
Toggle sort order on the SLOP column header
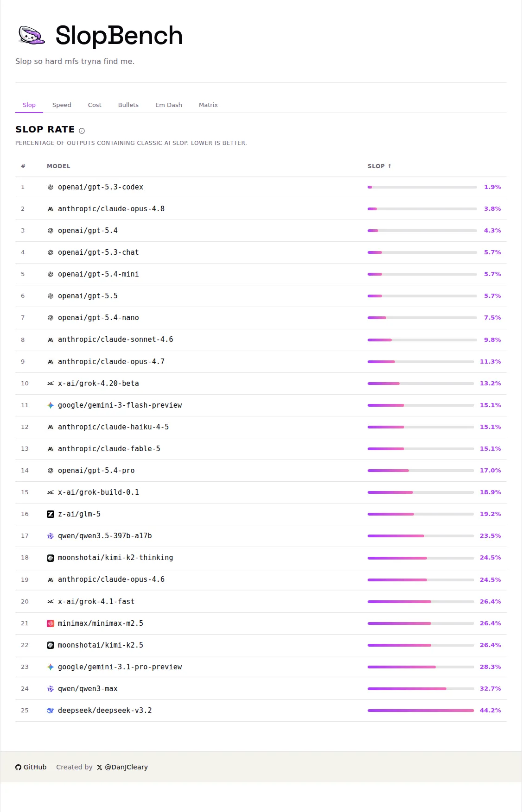pos(380,166)
